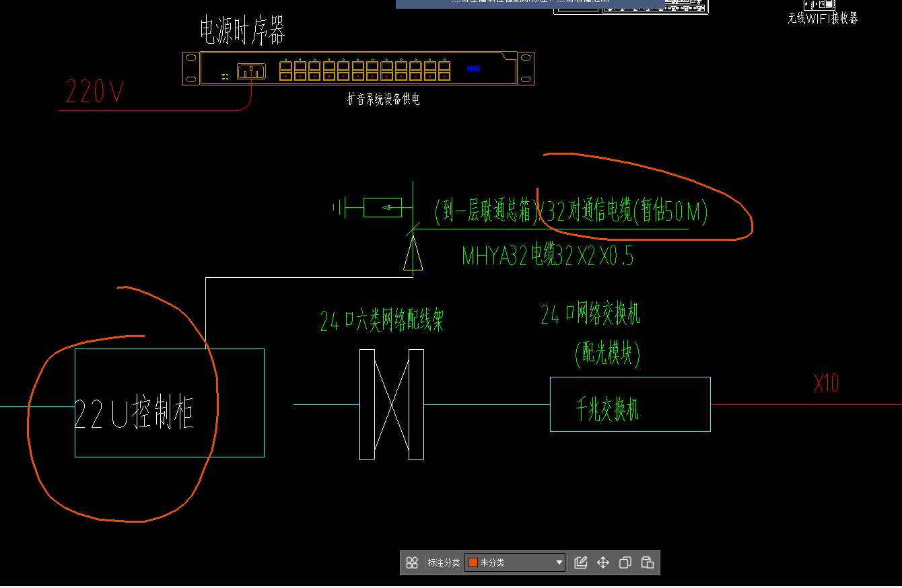Select the 24口六类网络配线架 label
The width and height of the screenshot is (902, 588).
click(x=382, y=322)
